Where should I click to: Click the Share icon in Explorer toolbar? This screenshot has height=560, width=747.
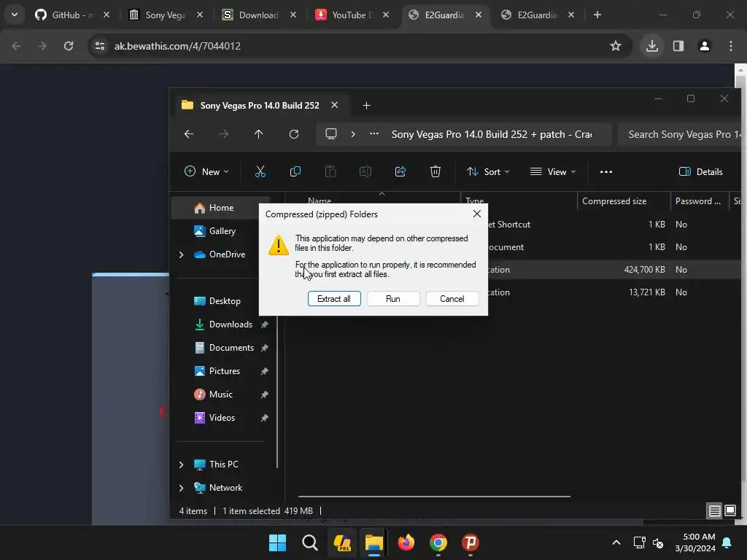point(400,171)
